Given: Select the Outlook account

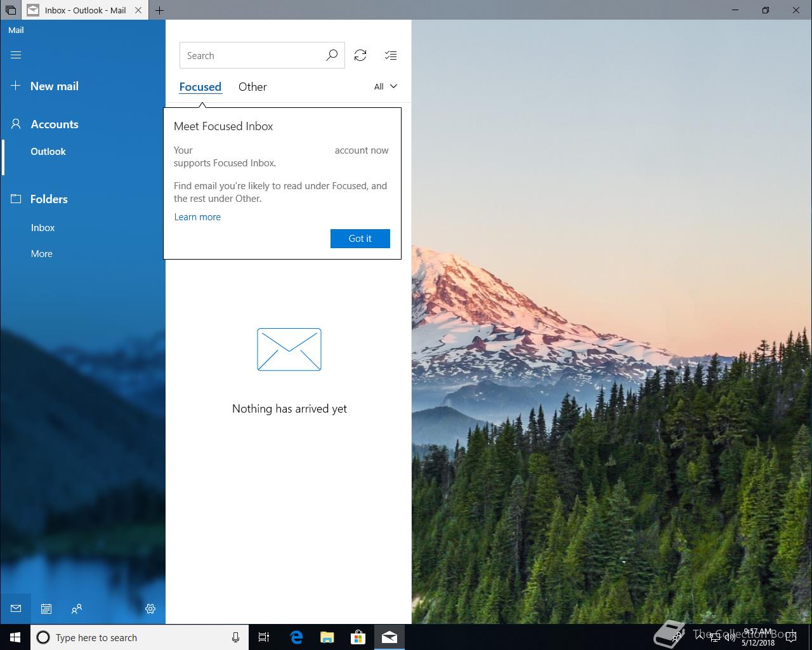Looking at the screenshot, I should click(48, 152).
